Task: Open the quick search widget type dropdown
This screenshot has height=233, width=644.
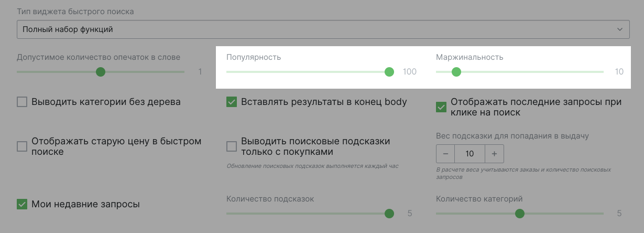Action: 323,29
